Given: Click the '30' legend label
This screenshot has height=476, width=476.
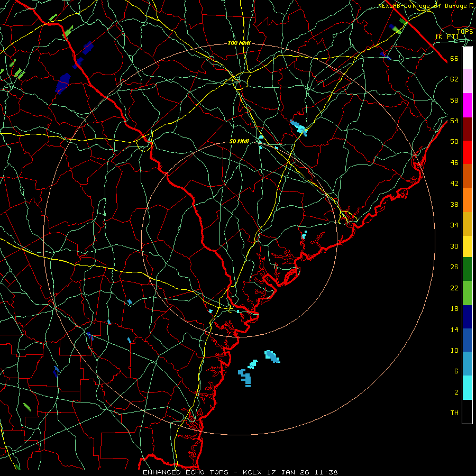Looking at the screenshot, I should [x=454, y=246].
